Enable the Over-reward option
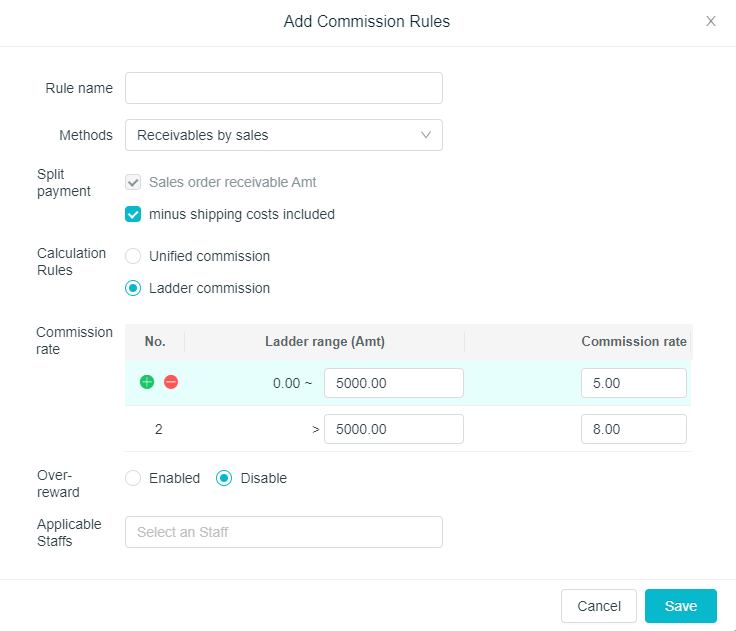 (133, 478)
